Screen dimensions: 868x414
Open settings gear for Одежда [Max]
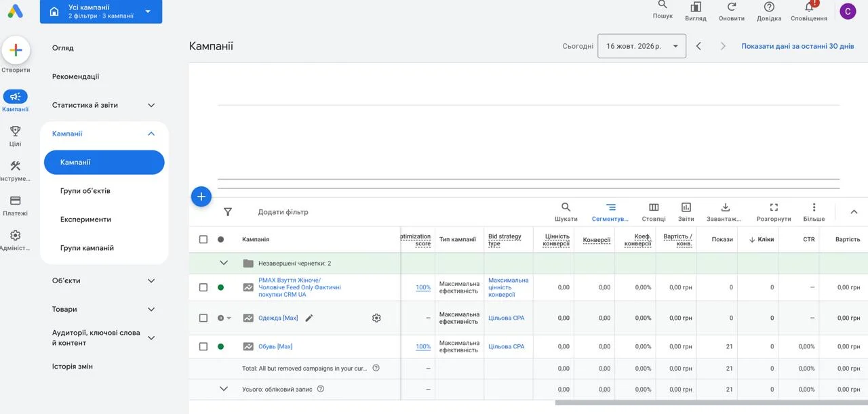pyautogui.click(x=376, y=318)
